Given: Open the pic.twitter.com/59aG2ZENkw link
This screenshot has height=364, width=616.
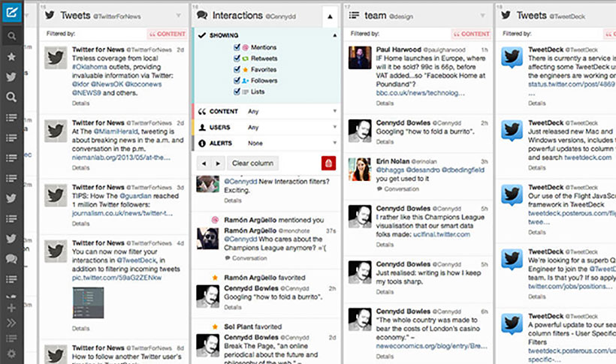Looking at the screenshot, I should (116, 278).
